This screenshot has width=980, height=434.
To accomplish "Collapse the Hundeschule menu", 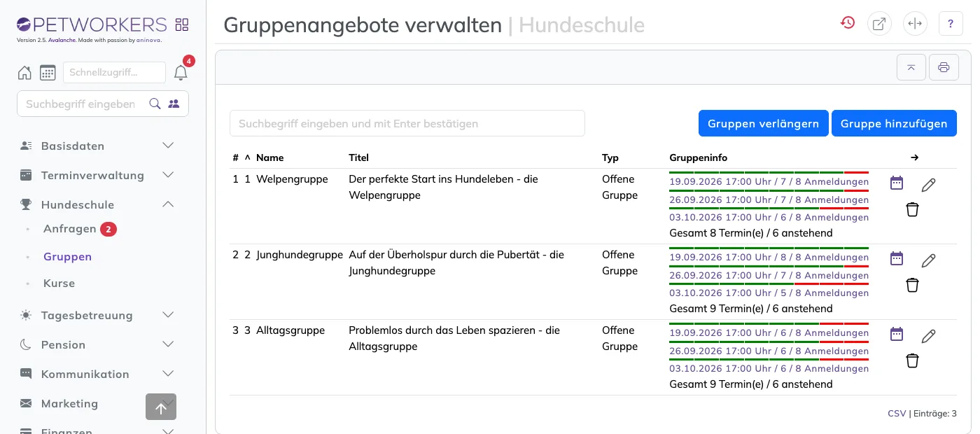I will click(98, 204).
